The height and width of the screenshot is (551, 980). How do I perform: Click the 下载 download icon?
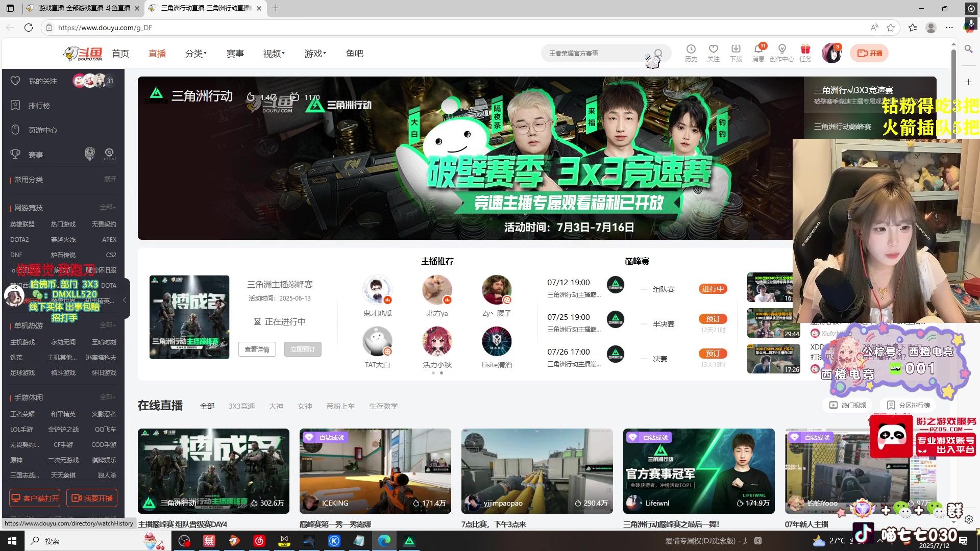coord(736,53)
